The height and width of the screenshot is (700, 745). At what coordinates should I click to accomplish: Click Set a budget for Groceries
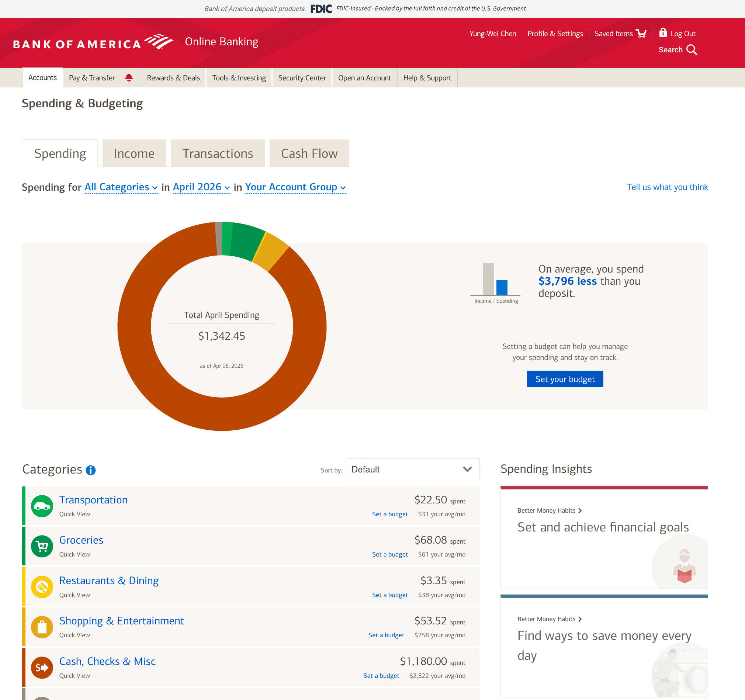[x=390, y=554]
